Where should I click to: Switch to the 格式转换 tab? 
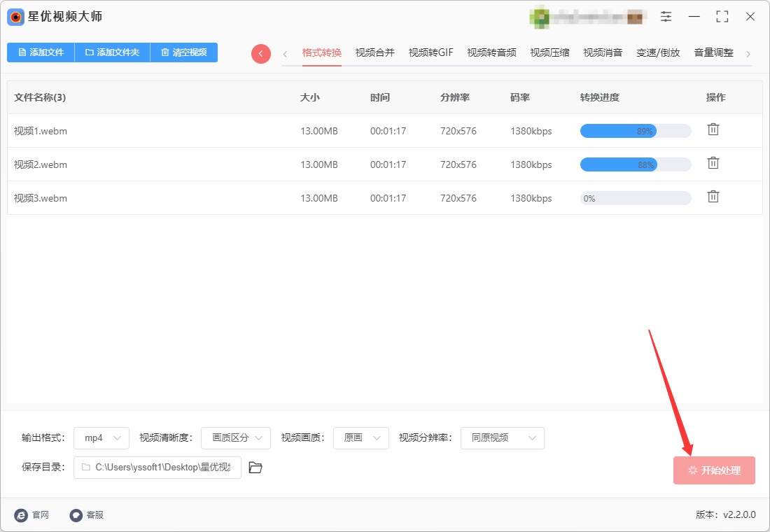(322, 52)
